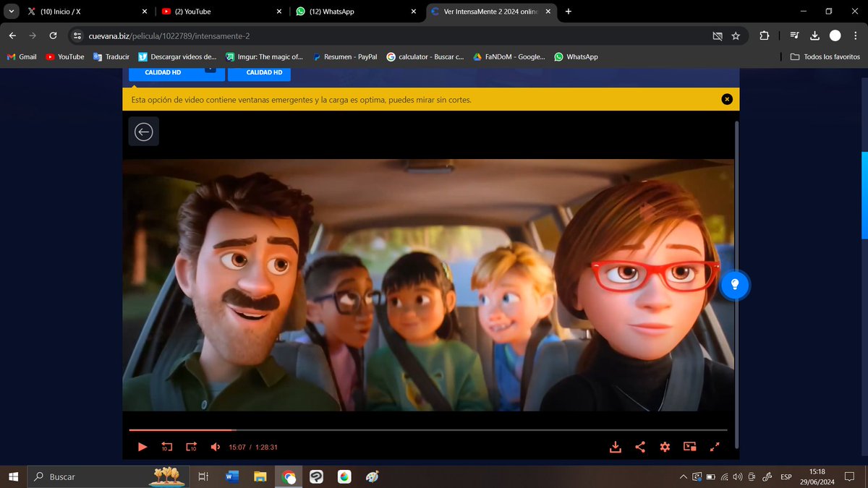The height and width of the screenshot is (488, 868).
Task: Rewind the video 10 seconds
Action: [x=167, y=447]
